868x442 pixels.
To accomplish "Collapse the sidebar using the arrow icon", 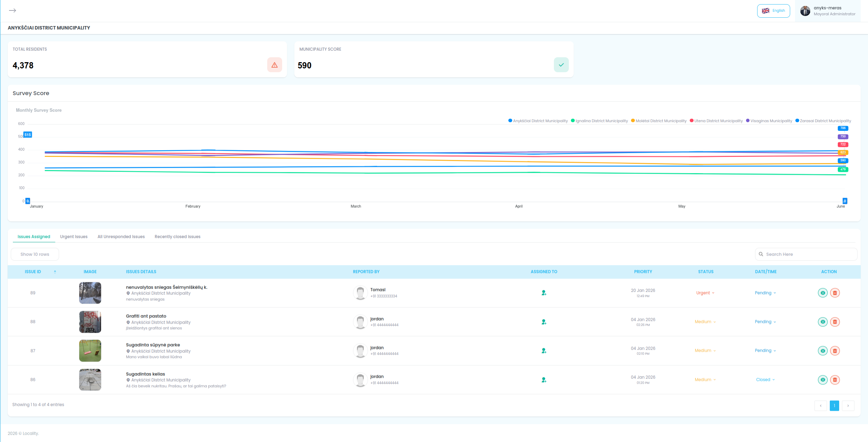I will (13, 10).
